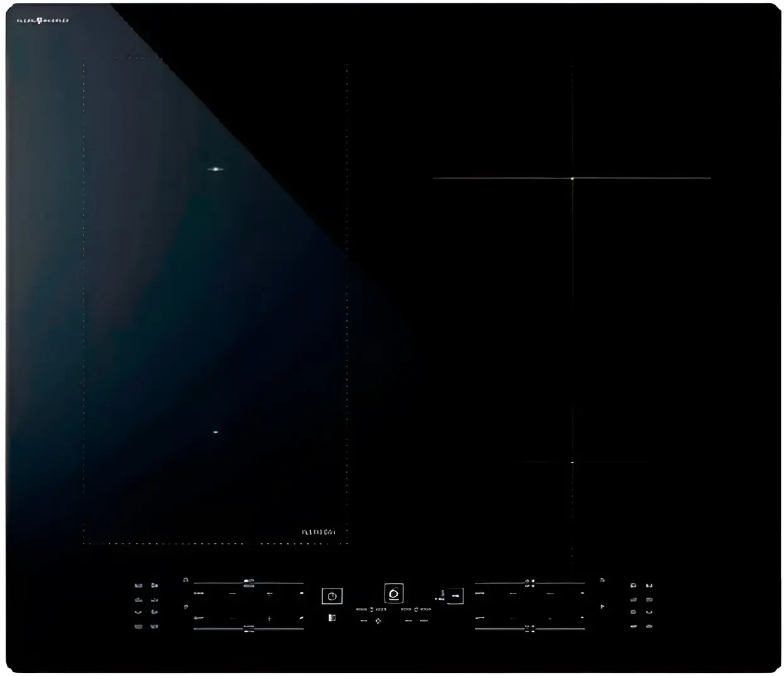
Task: Tap the small icon below the power square
Action: pyautogui.click(x=332, y=618)
